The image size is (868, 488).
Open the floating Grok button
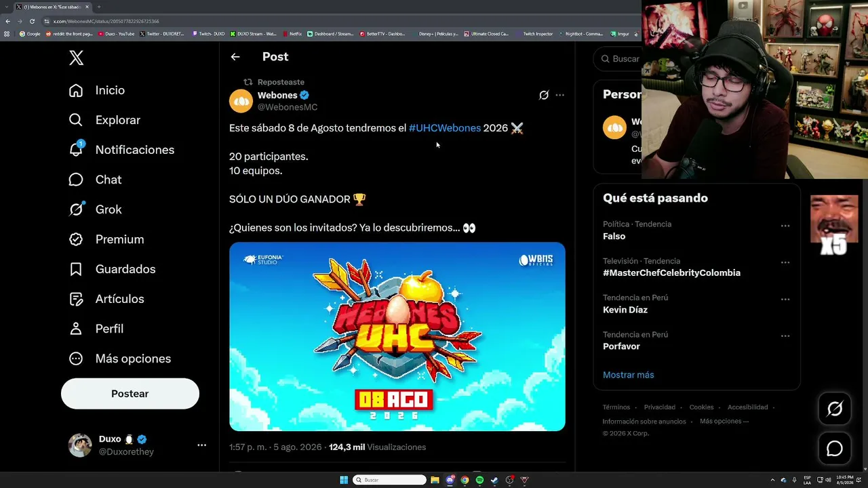tap(835, 409)
